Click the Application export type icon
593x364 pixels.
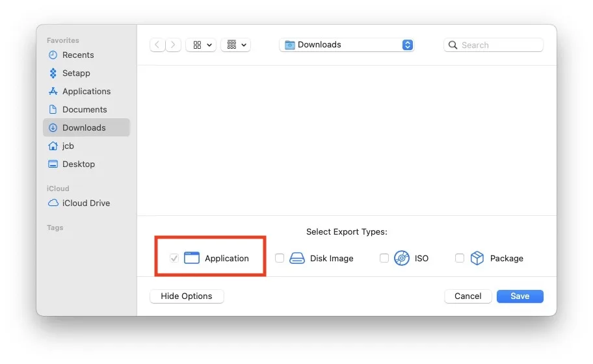click(x=191, y=258)
